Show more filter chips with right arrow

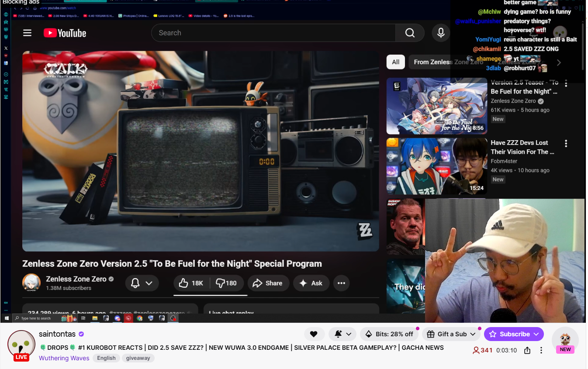559,62
